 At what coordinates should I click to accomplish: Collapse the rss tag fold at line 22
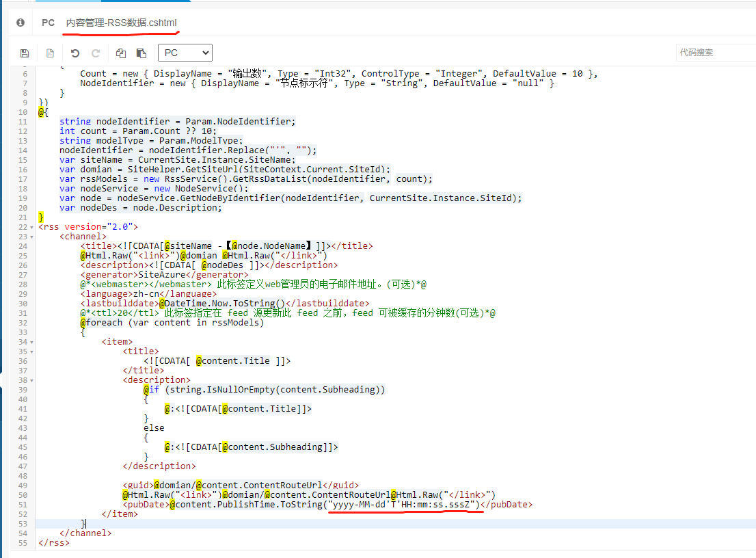[x=33, y=227]
